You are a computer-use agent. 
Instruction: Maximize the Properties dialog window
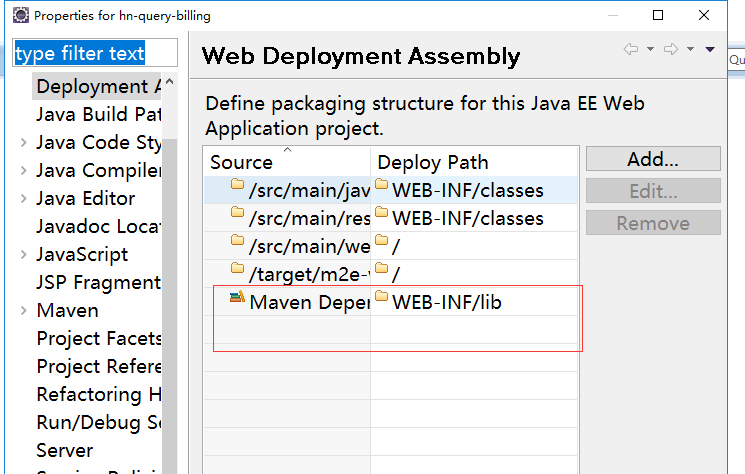(x=658, y=16)
